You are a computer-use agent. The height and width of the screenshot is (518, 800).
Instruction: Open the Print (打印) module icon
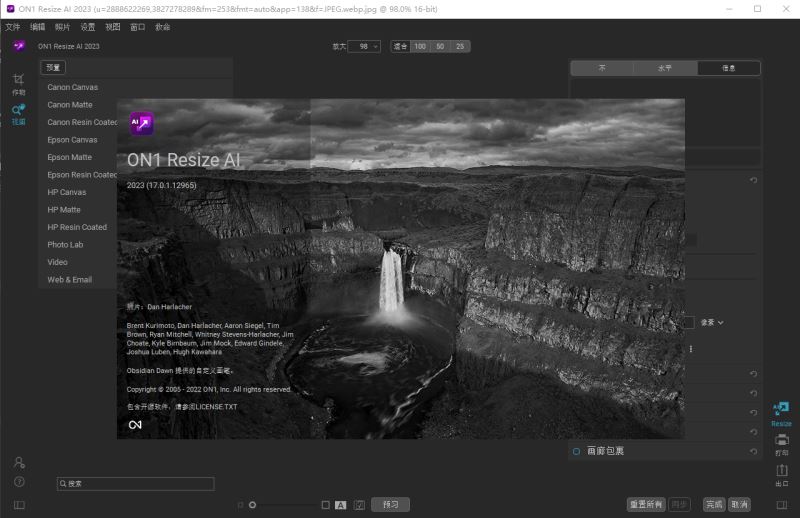[782, 445]
